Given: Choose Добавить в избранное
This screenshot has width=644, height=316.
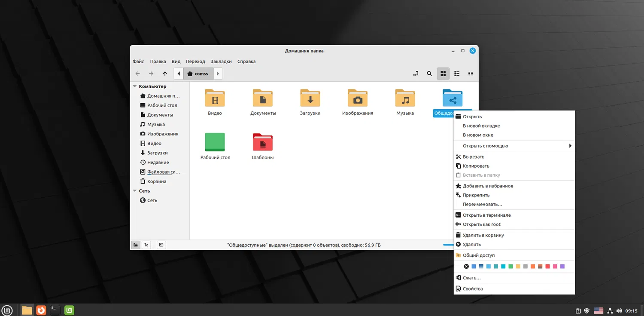Looking at the screenshot, I should tap(514, 186).
